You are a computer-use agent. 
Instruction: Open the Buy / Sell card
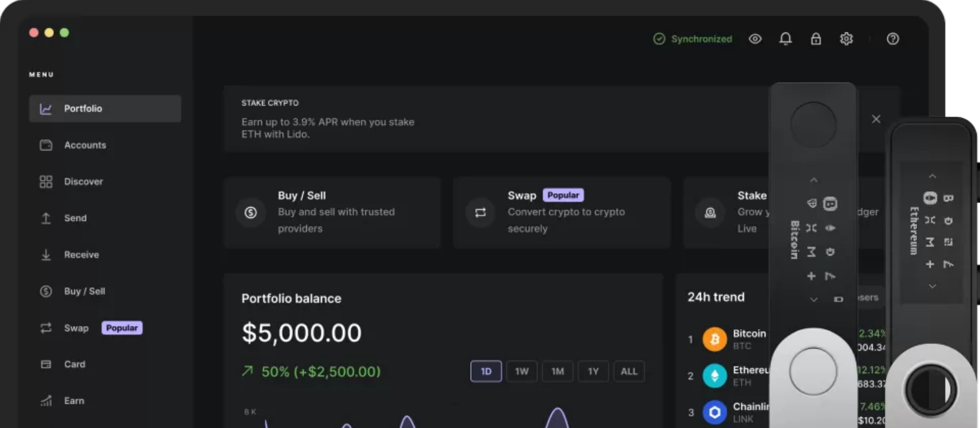point(332,212)
